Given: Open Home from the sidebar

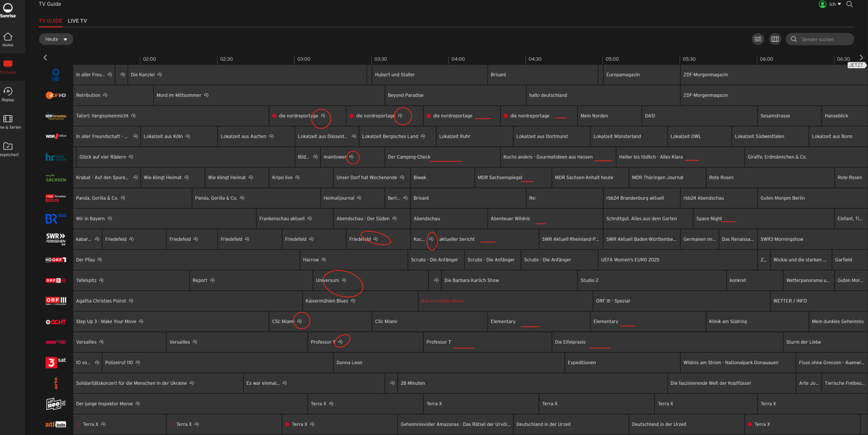Looking at the screenshot, I should [x=7, y=39].
